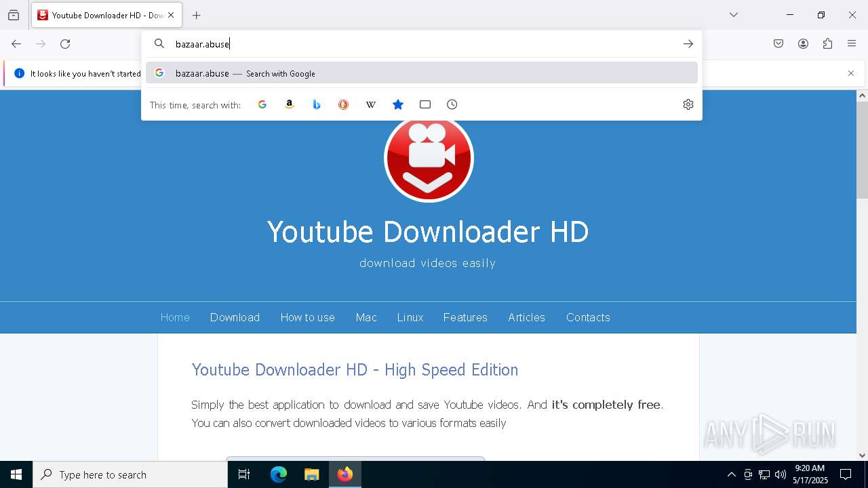Click the page scrollbar up arrow

(862, 96)
